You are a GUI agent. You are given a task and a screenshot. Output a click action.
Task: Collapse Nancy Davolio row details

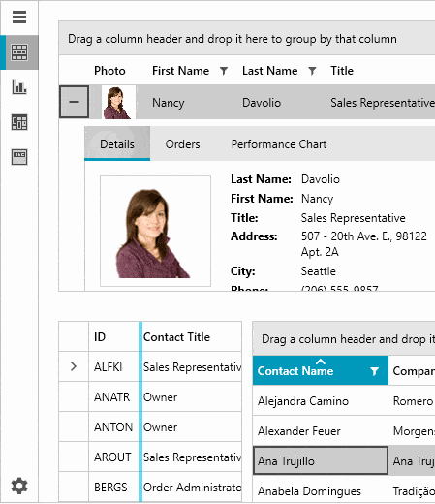point(74,102)
